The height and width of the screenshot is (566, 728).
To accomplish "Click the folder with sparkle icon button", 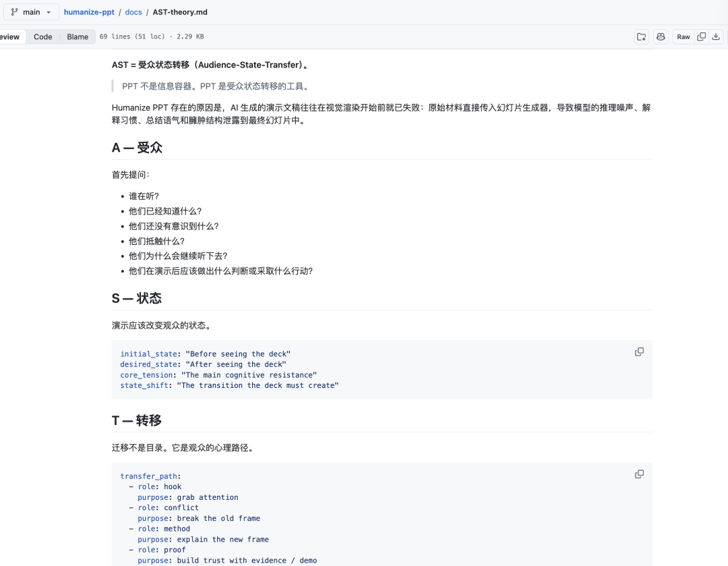I will click(642, 36).
